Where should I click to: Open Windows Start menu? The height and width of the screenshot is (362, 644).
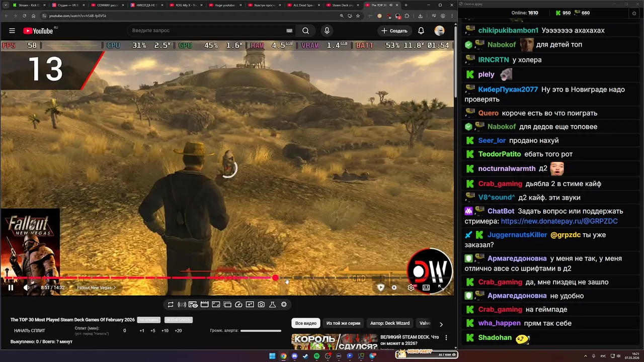click(x=272, y=356)
